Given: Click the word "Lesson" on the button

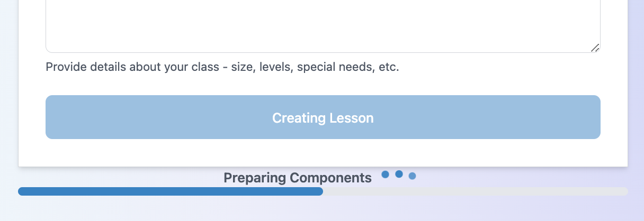Looking at the screenshot, I should point(352,118).
